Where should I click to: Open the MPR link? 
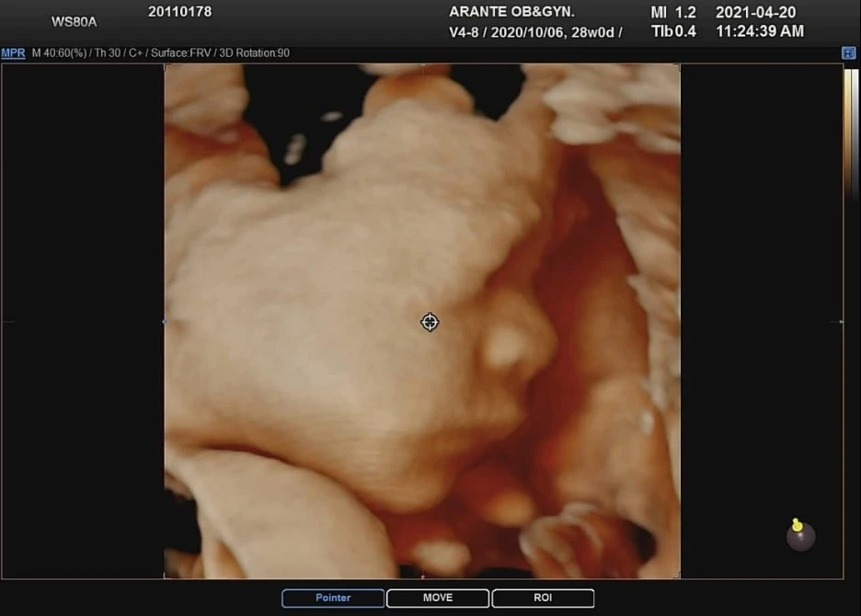13,53
